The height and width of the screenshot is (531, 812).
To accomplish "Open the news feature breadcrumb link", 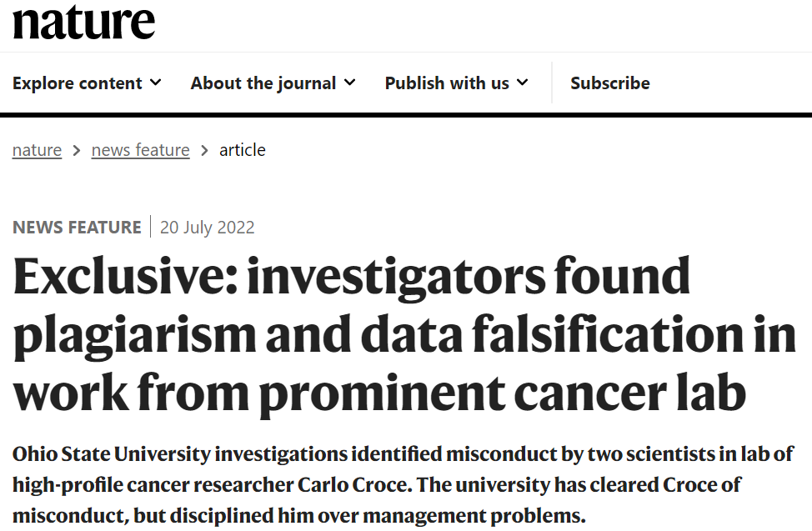I will coord(140,150).
